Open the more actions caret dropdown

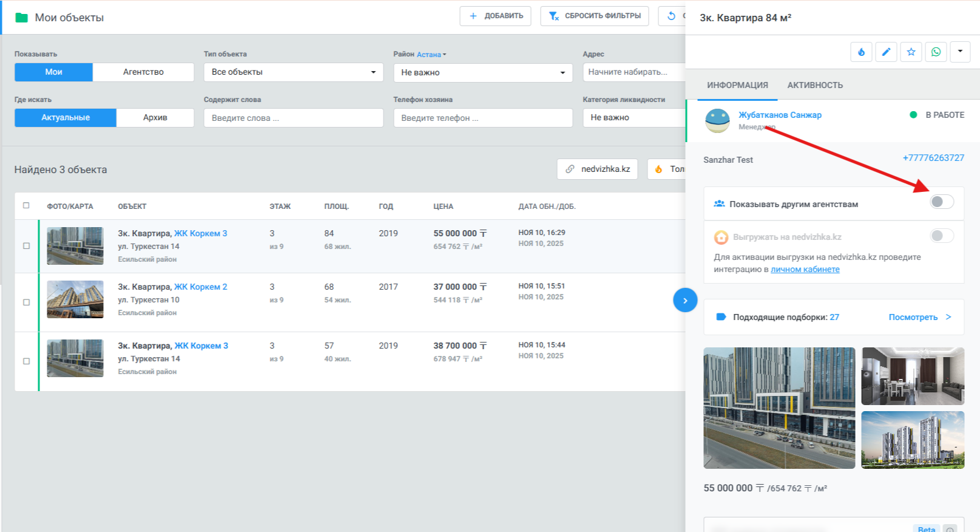(960, 52)
